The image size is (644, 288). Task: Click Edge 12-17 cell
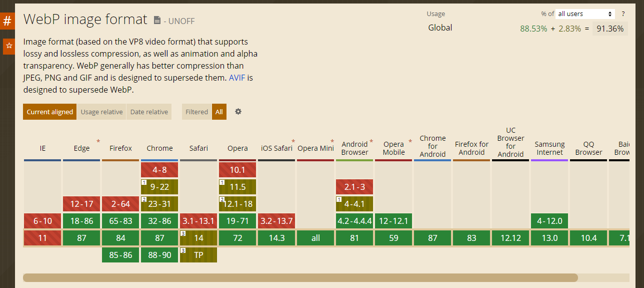pos(81,204)
